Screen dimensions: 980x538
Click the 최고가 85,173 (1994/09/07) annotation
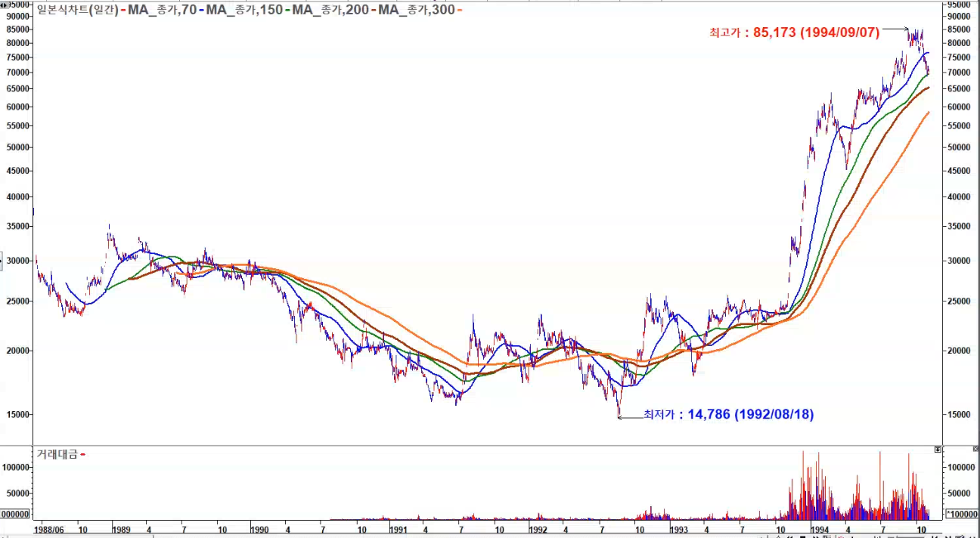click(794, 33)
